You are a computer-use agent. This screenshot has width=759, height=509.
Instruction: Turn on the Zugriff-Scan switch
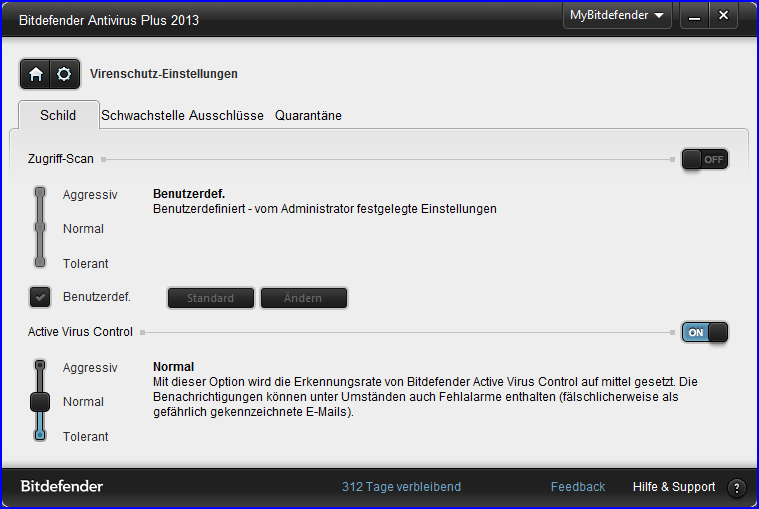tap(705, 159)
